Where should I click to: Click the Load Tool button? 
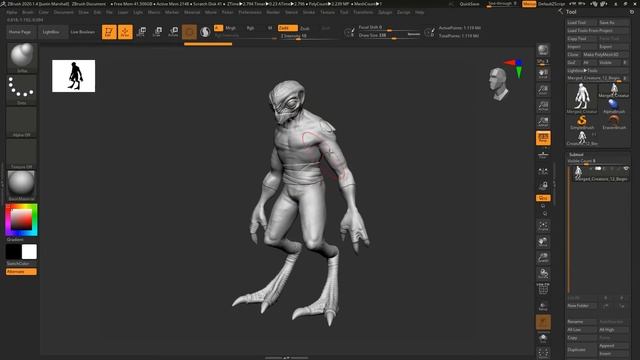click(582, 22)
